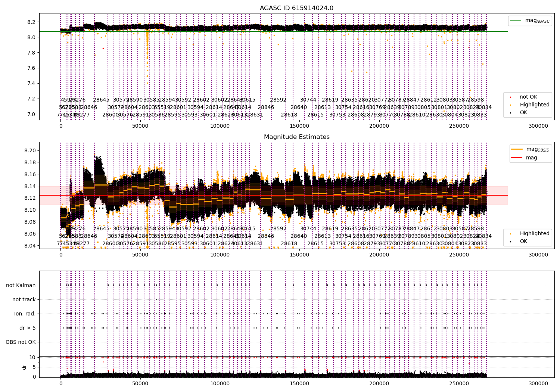Click obsid label '28613' in Magnitude Estimates plot
The width and height of the screenshot is (560, 392).
(x=323, y=236)
